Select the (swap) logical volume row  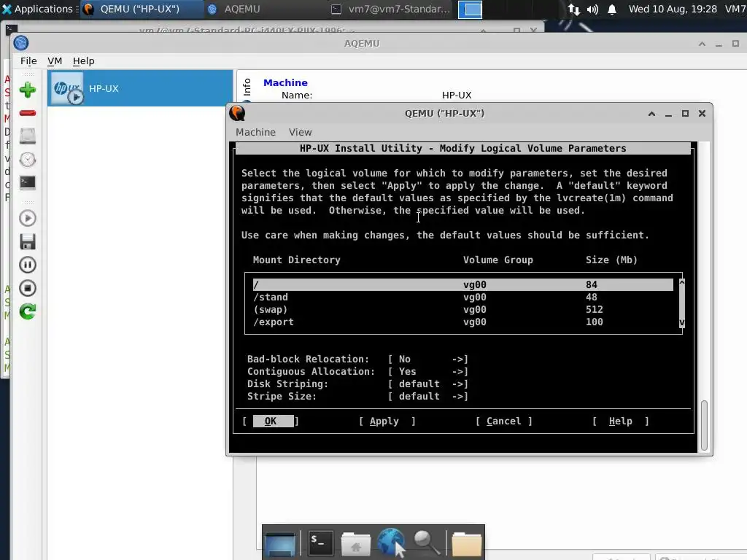click(463, 309)
